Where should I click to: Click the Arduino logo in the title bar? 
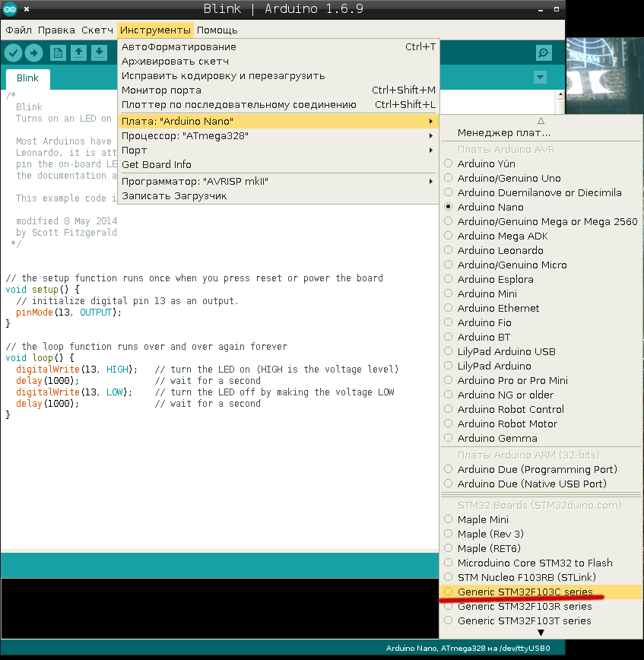pos(9,9)
